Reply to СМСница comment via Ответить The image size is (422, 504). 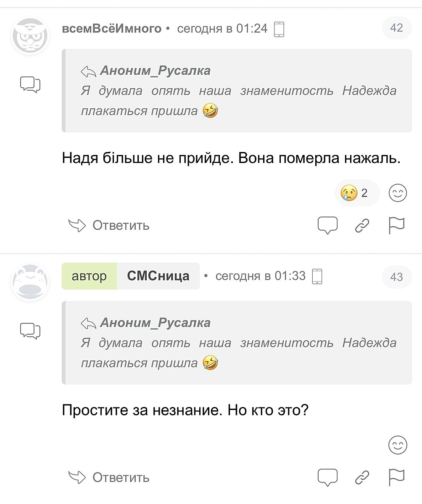click(109, 478)
